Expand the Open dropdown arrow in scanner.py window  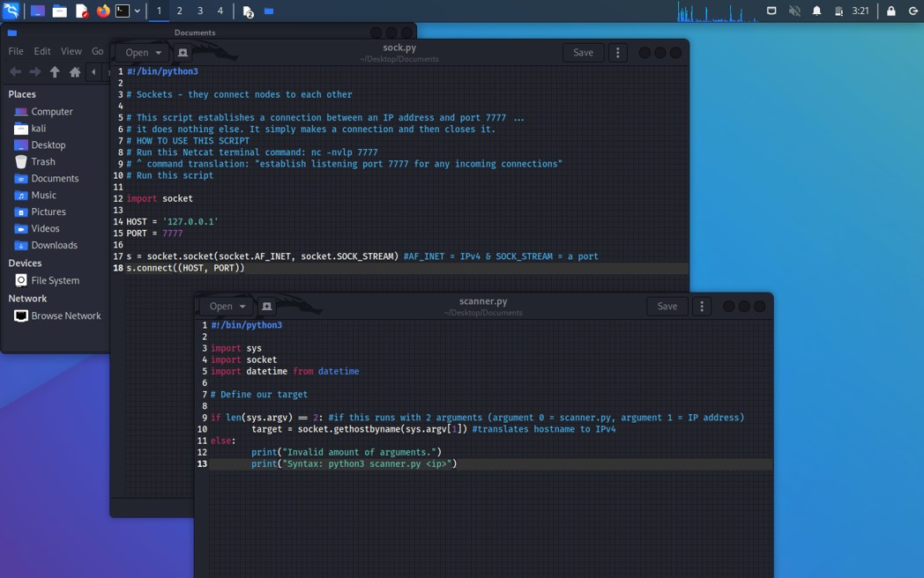[x=242, y=307]
